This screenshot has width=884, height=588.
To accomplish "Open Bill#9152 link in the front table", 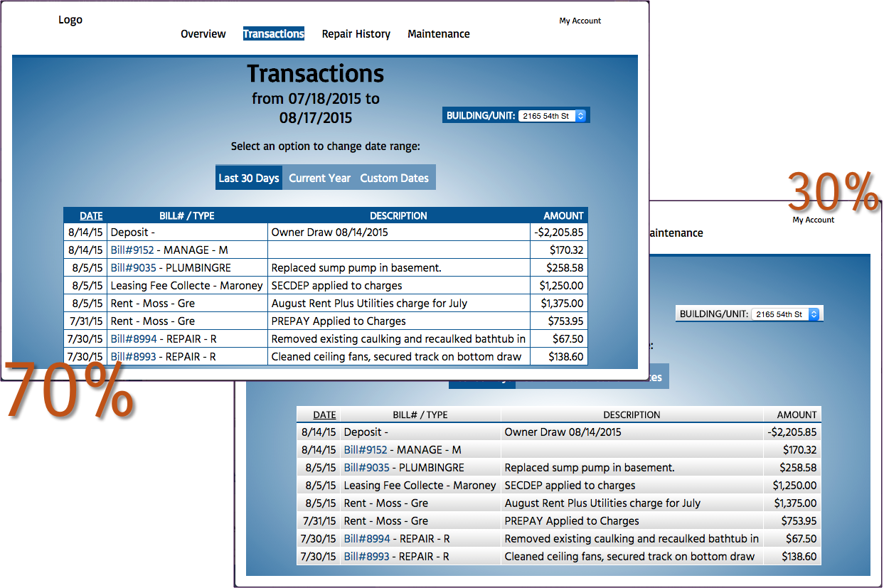I will click(x=132, y=250).
